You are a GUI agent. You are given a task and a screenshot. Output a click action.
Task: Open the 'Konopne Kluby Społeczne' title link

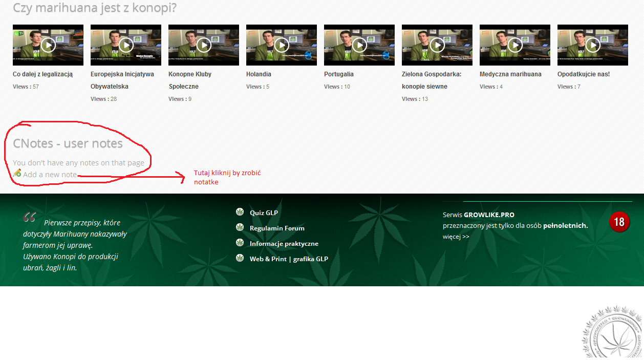tap(190, 80)
